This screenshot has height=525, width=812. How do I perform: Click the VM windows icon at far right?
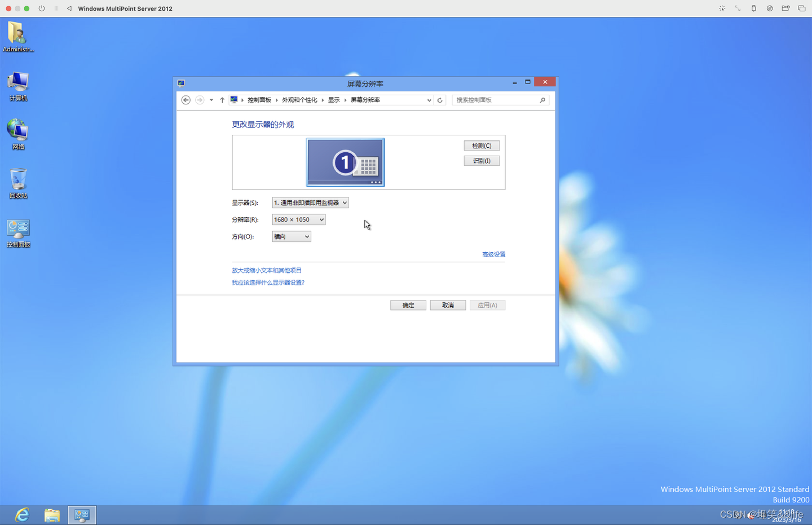tap(802, 8)
